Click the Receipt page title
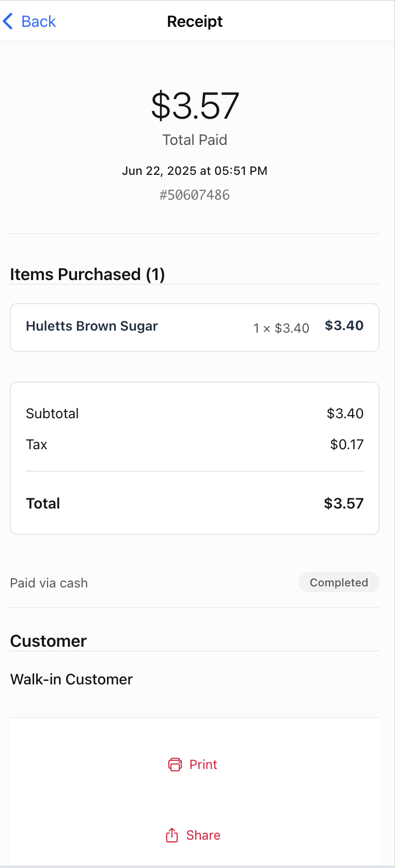Image resolution: width=395 pixels, height=868 pixels. pos(195,22)
